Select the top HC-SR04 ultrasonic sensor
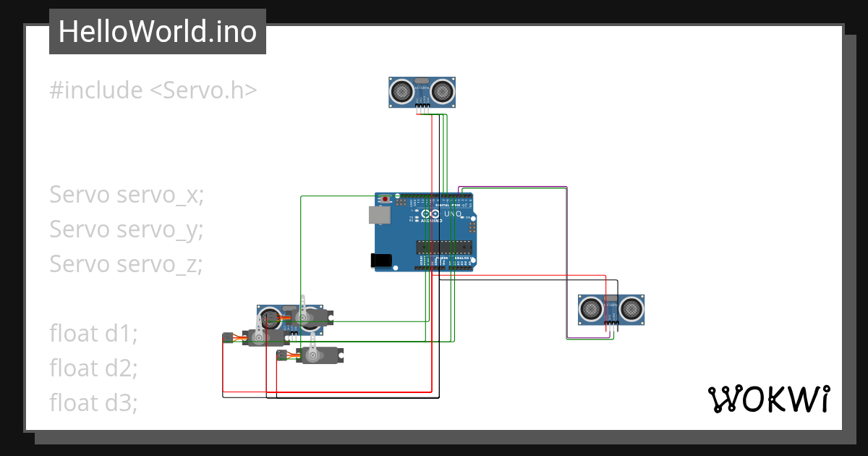Viewport: 868px width, 456px height. click(x=421, y=91)
